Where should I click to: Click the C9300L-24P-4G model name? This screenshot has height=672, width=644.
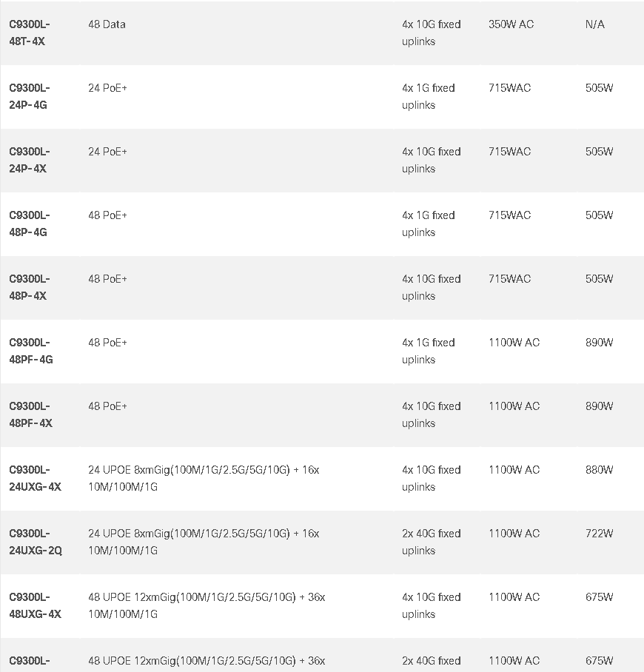(30, 96)
